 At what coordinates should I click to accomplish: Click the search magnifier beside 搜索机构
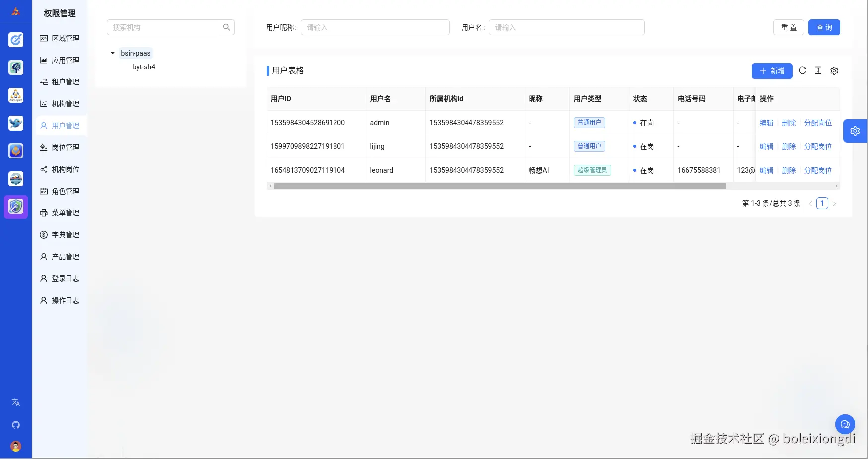click(227, 27)
